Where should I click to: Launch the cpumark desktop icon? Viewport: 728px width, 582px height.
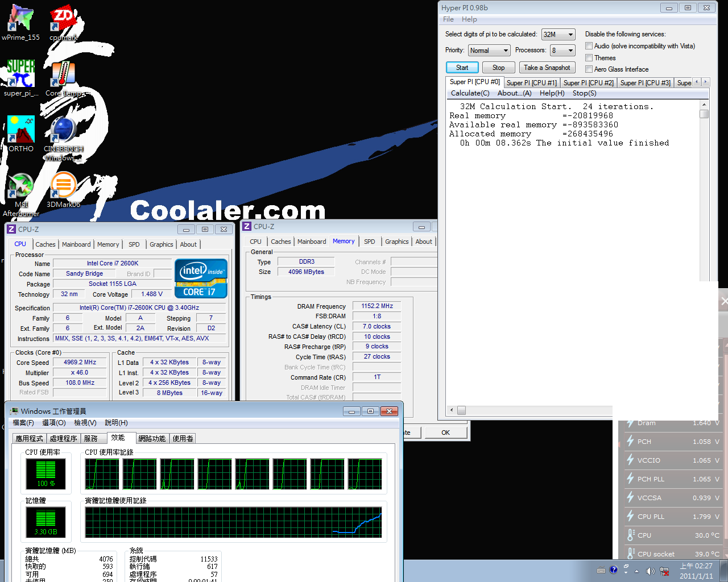tap(63, 23)
